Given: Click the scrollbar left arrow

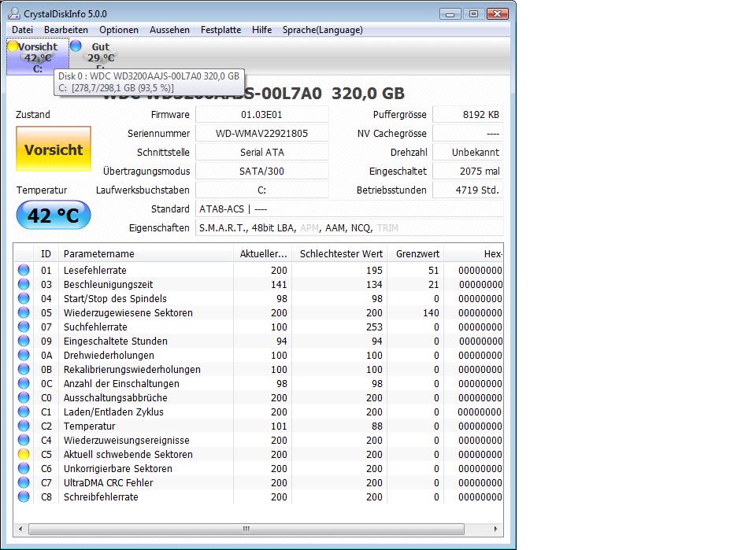Looking at the screenshot, I should pos(20,529).
